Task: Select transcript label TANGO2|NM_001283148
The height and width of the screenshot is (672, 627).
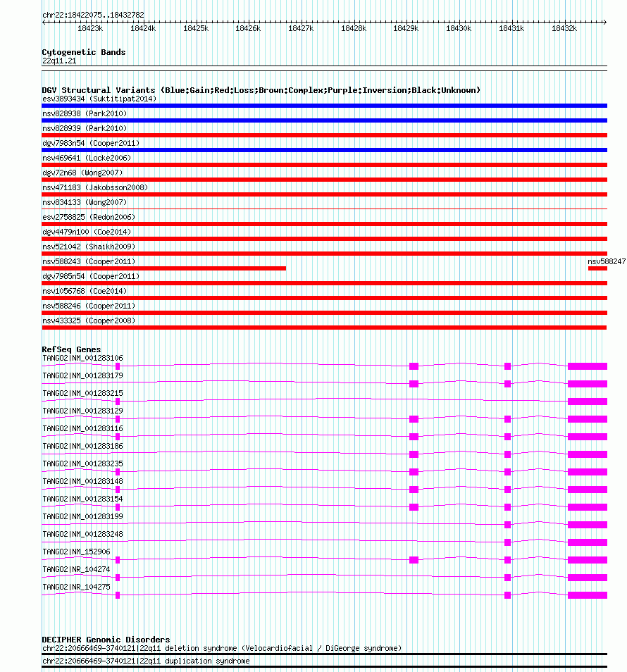Action: (82, 481)
